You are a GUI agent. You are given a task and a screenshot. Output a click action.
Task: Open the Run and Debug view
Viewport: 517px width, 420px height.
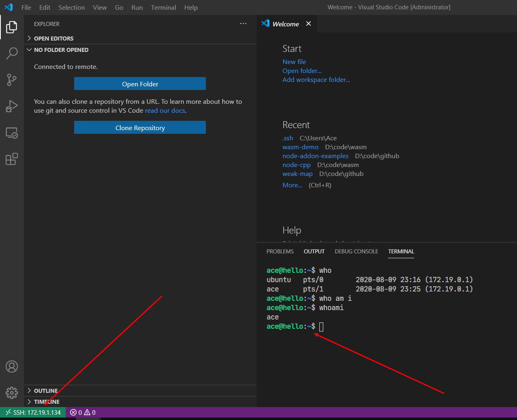click(x=12, y=106)
